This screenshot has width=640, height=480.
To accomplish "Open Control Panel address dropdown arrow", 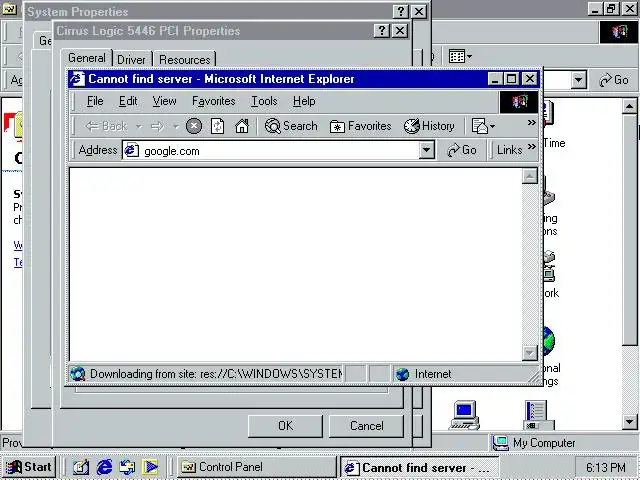I will (578, 80).
